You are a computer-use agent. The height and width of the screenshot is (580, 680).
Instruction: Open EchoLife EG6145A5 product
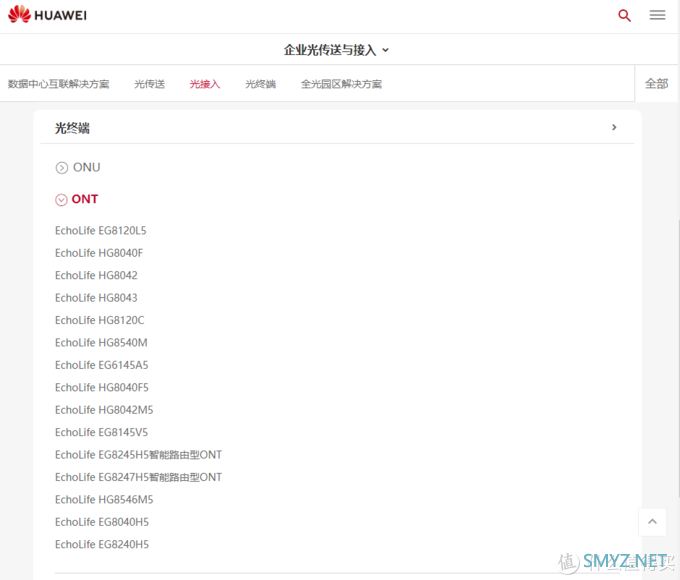tap(101, 365)
